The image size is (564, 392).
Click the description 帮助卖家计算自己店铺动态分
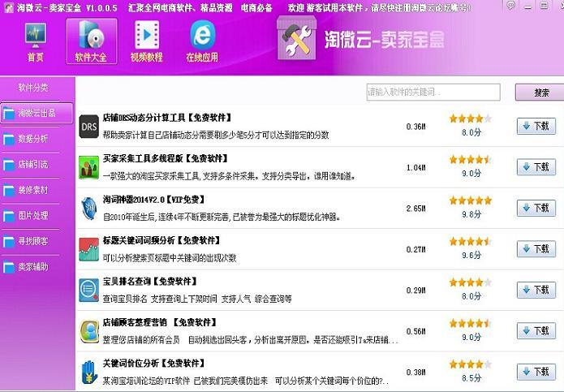point(216,136)
